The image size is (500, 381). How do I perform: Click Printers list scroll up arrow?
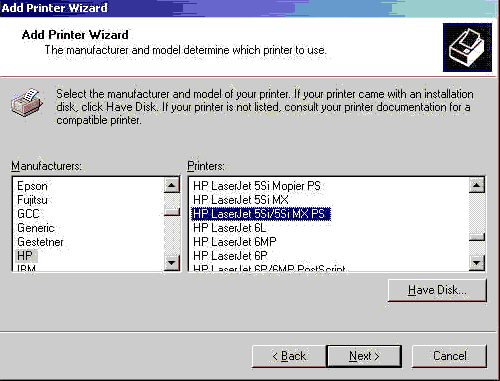(477, 185)
